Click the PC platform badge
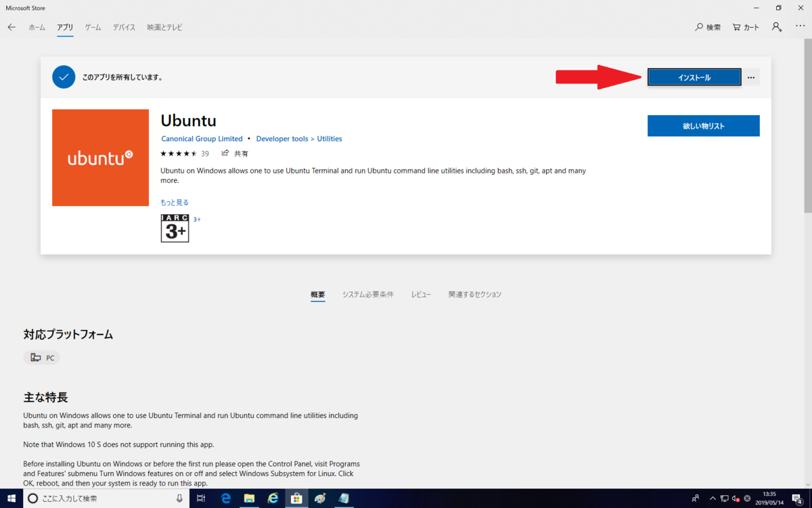This screenshot has width=812, height=508. (42, 358)
